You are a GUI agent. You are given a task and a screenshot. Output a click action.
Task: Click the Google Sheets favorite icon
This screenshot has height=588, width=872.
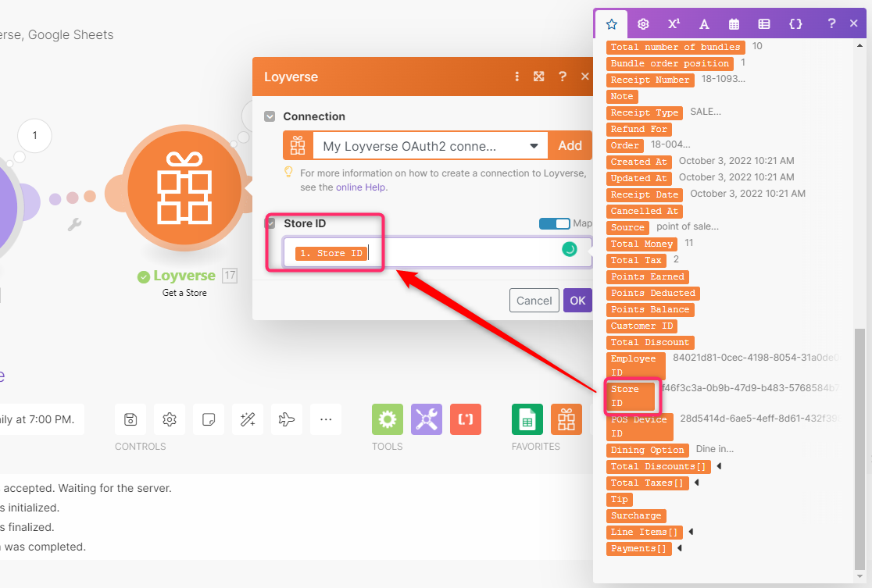coord(527,419)
